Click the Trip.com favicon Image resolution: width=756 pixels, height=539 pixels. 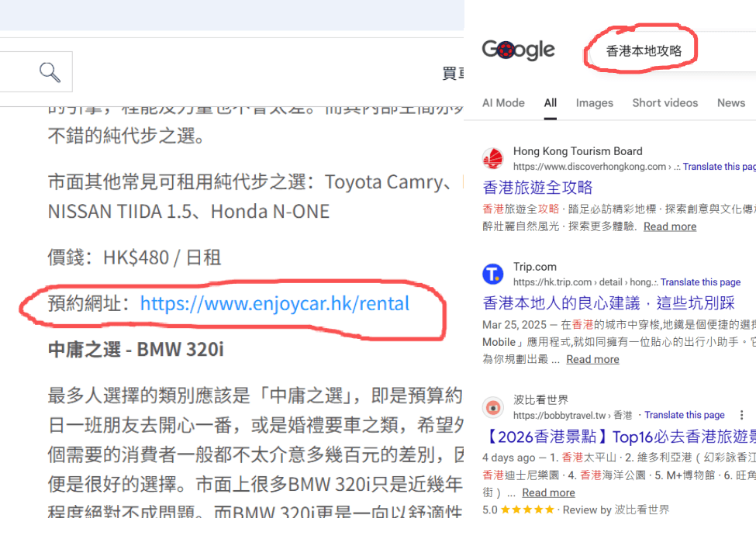click(492, 275)
